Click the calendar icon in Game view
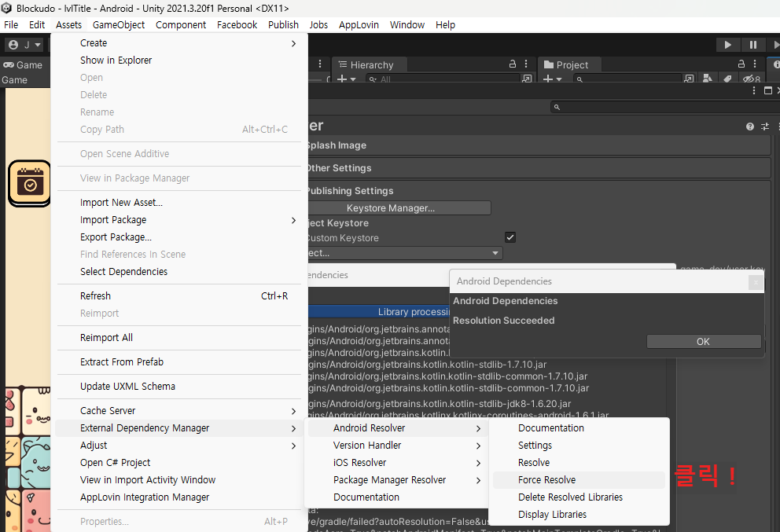Viewport: 780px width, 532px height. pyautogui.click(x=29, y=183)
